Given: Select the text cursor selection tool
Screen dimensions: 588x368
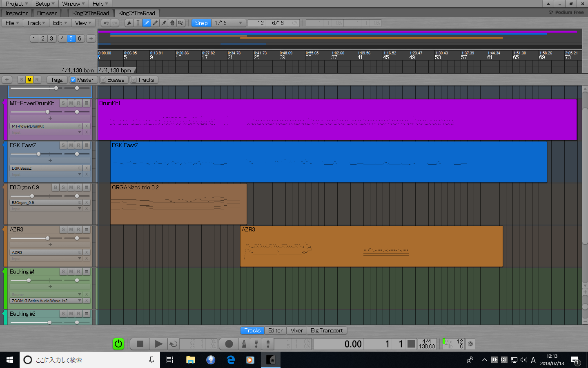Looking at the screenshot, I should click(x=138, y=23).
